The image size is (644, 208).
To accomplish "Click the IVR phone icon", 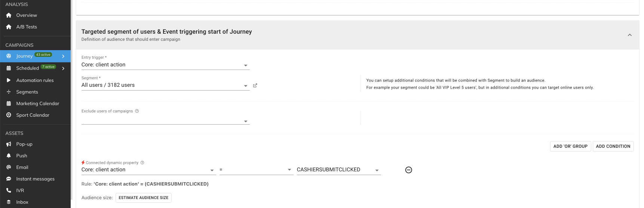I will point(9,190).
